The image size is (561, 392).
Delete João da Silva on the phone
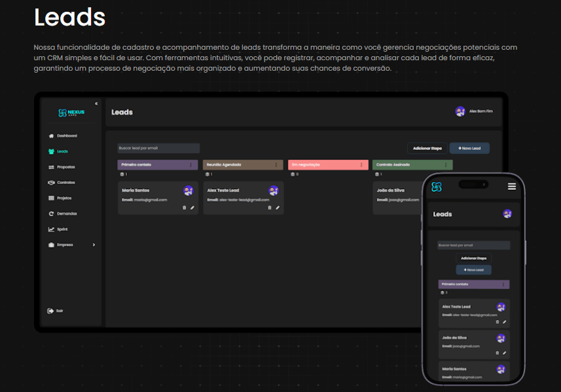click(498, 353)
